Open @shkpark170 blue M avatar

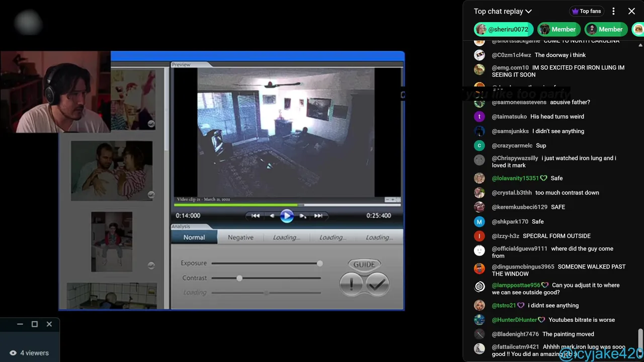click(479, 222)
